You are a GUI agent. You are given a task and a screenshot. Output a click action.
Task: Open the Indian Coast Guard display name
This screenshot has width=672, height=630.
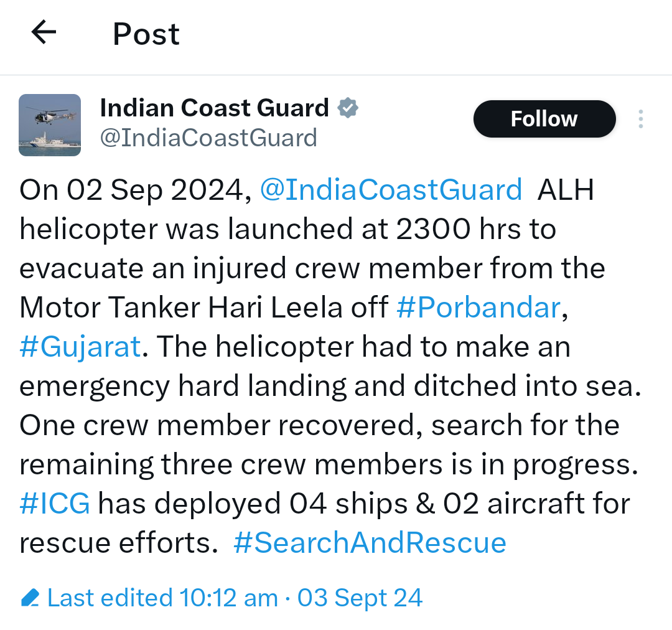point(214,108)
